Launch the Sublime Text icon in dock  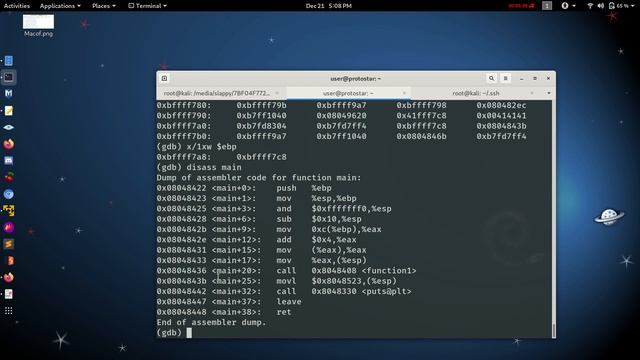(9, 244)
